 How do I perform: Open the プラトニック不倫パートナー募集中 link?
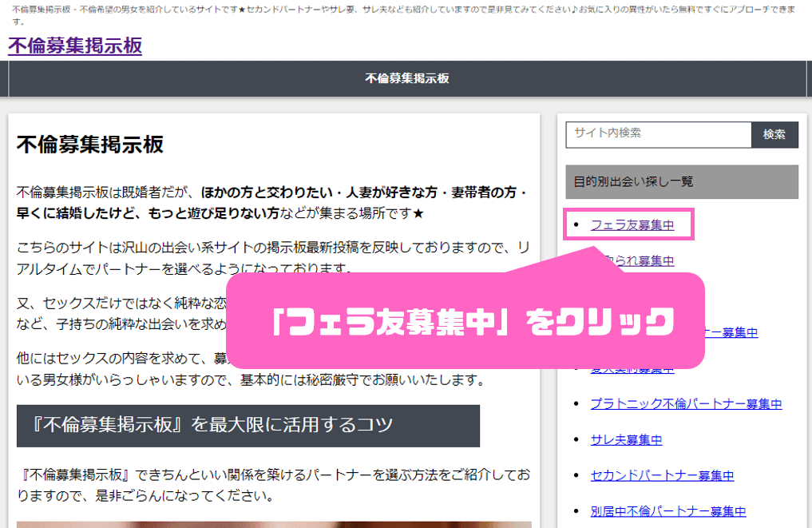tap(685, 404)
